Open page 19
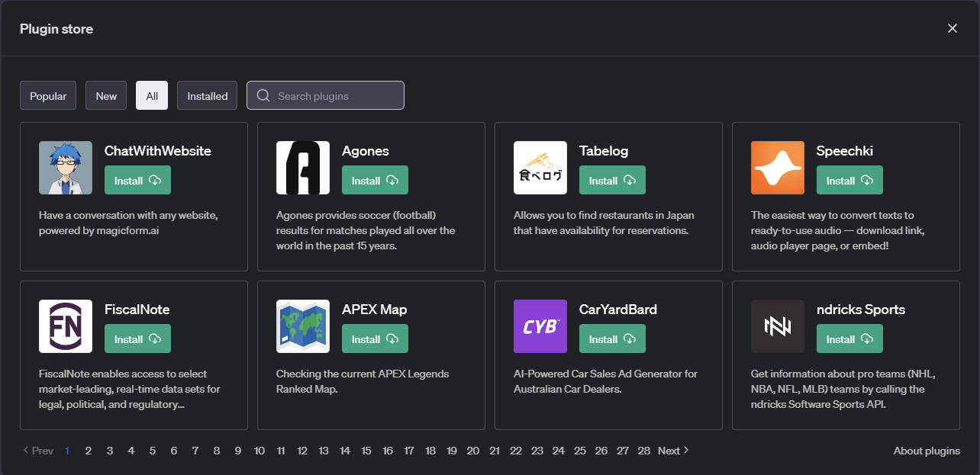 pyautogui.click(x=452, y=451)
